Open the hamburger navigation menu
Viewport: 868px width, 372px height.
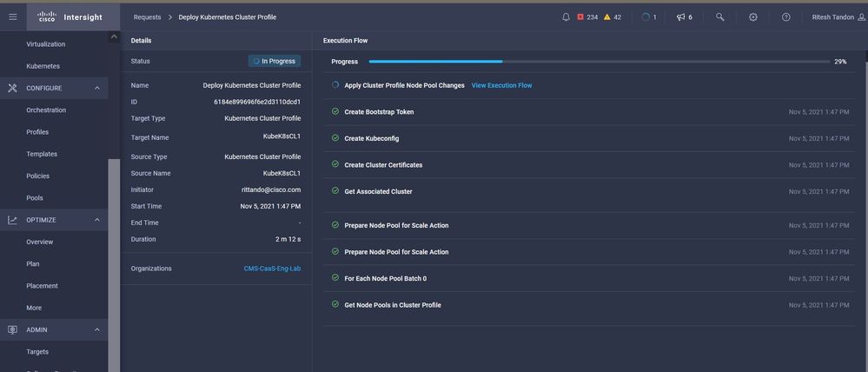tap(13, 17)
